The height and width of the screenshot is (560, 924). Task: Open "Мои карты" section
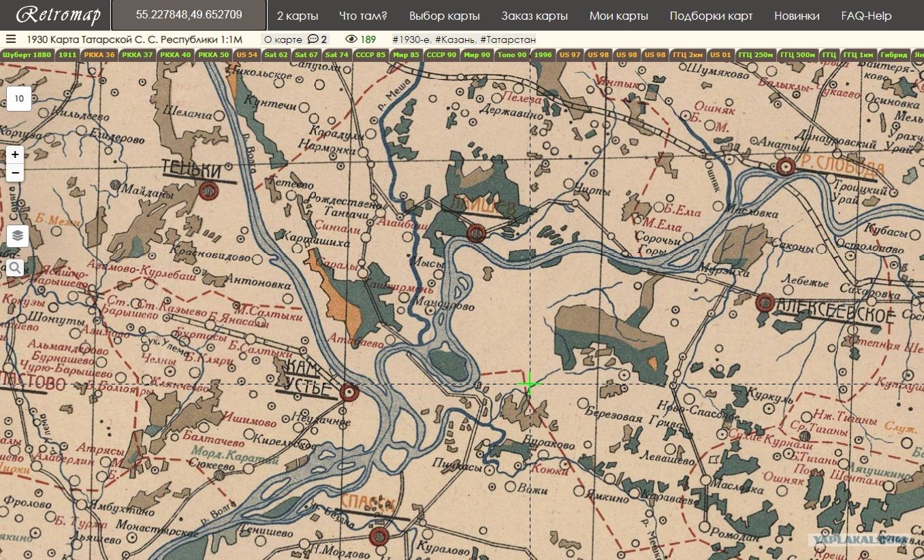[x=619, y=16]
